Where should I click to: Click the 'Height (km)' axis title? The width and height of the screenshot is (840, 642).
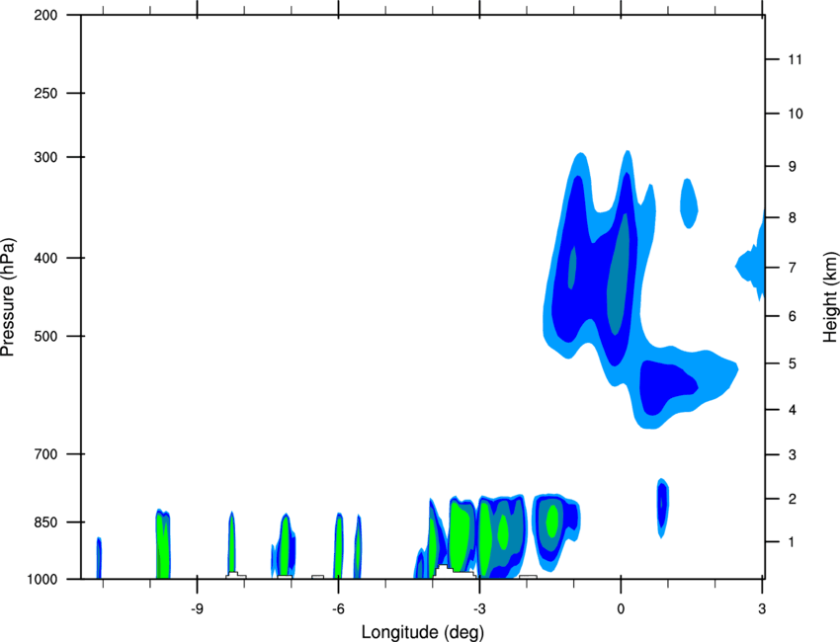click(x=830, y=298)
